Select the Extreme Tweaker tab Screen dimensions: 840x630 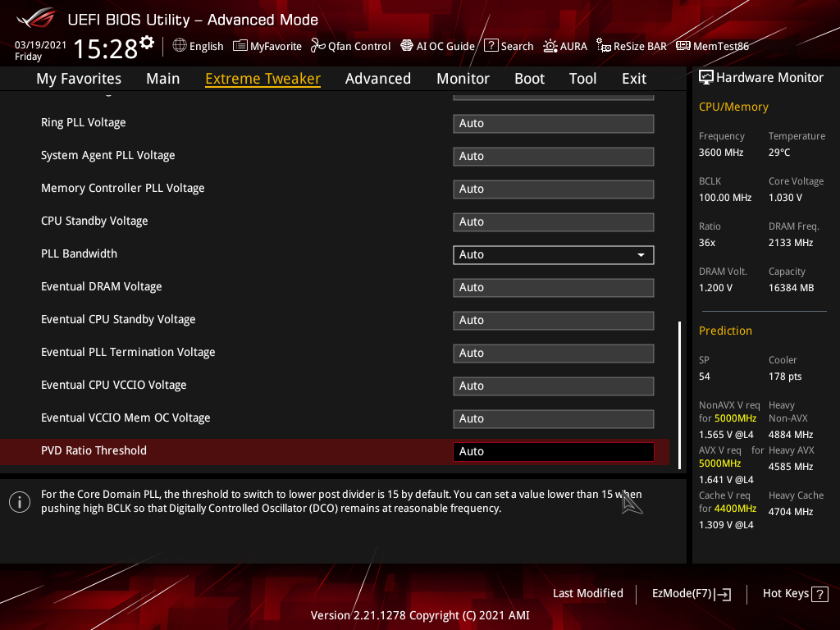263,79
